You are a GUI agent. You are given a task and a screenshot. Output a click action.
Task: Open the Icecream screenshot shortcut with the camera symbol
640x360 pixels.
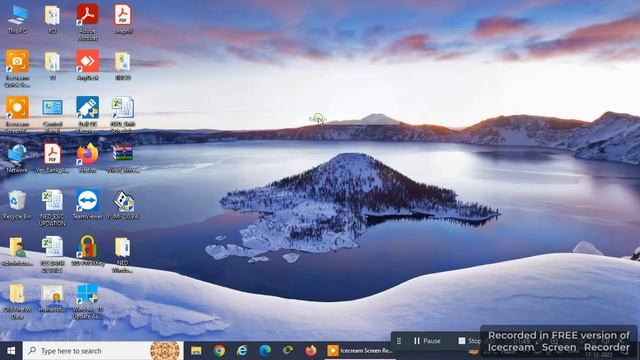click(17, 68)
